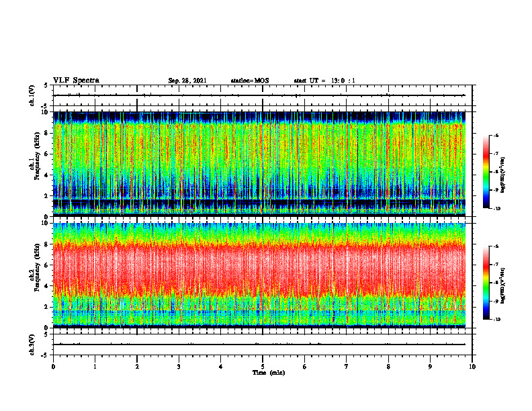Select the "start UT = 13:0 :1" text
Screen dimensions: 532x411
point(324,81)
